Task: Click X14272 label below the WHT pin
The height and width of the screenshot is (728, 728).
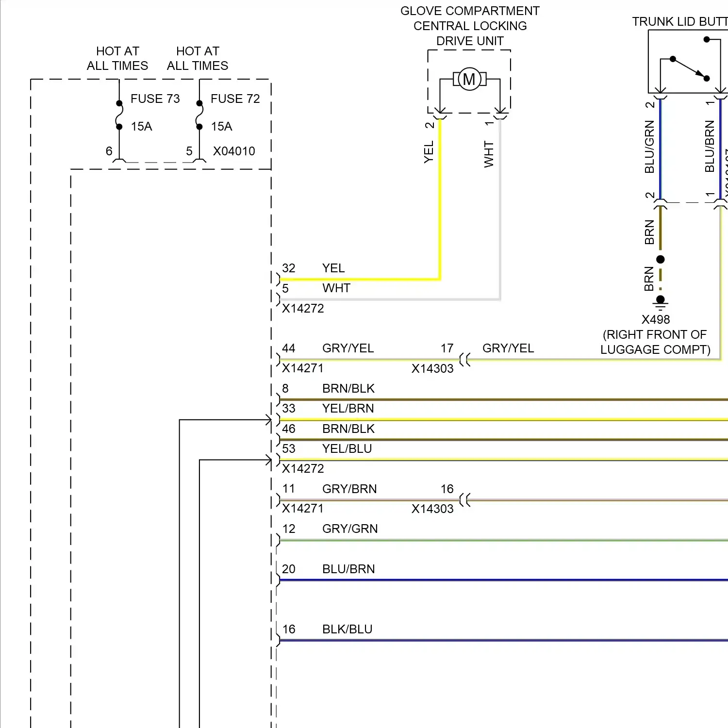Action: click(x=303, y=308)
